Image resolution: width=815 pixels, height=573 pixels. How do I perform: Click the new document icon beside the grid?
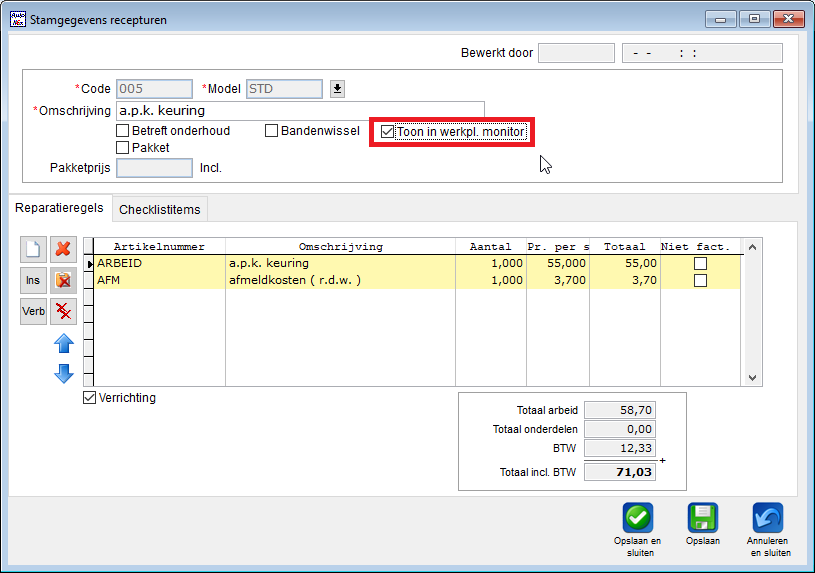tap(33, 249)
